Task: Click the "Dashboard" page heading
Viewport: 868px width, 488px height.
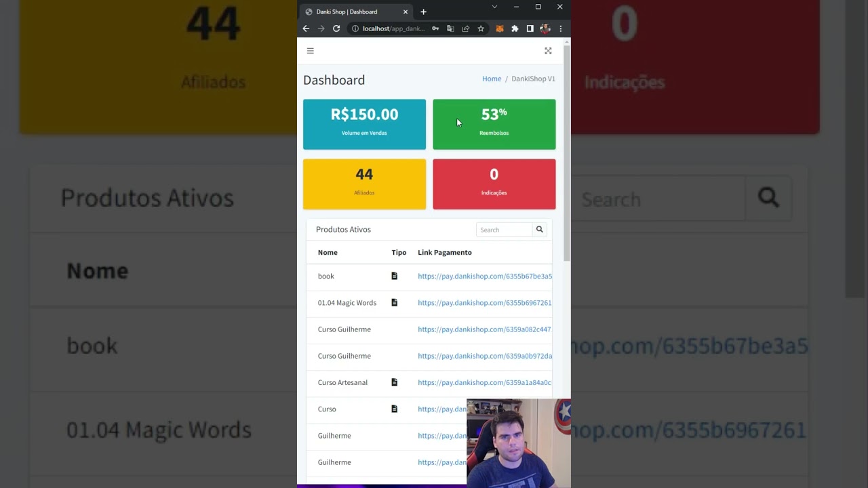Action: (334, 80)
